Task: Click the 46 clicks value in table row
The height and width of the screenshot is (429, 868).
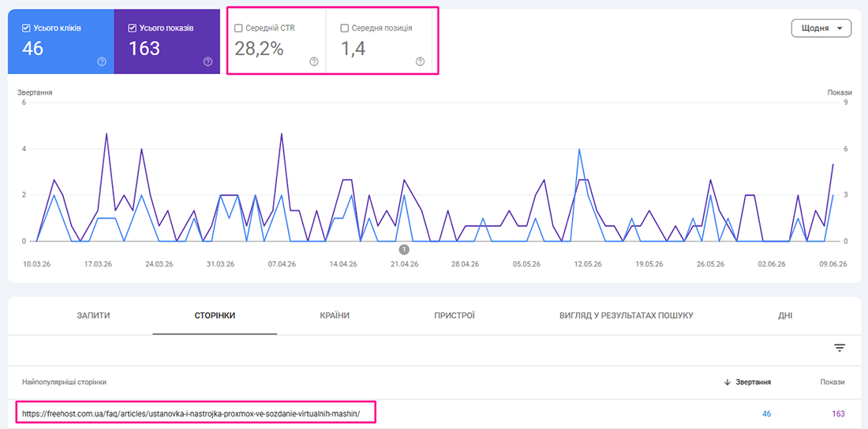Action: (x=765, y=413)
